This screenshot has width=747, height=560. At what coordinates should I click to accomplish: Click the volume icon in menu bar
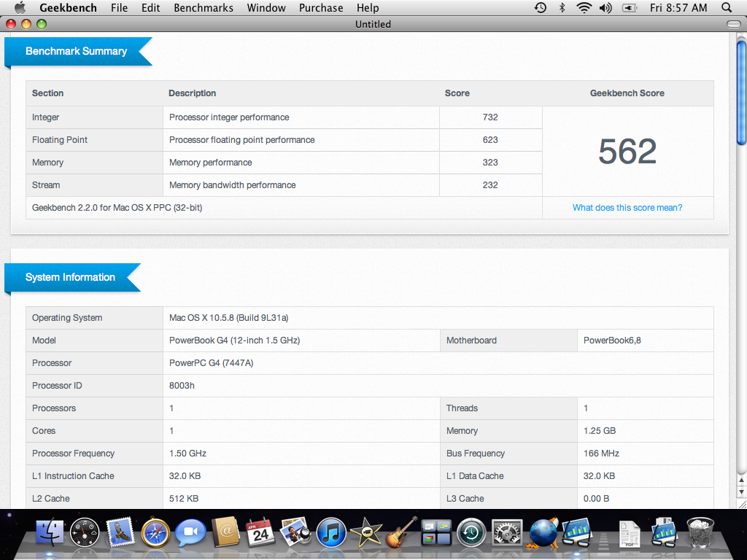click(x=605, y=7)
